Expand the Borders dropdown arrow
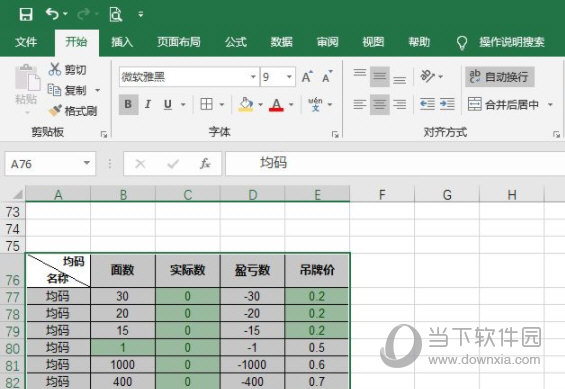The image size is (565, 389). tap(222, 104)
